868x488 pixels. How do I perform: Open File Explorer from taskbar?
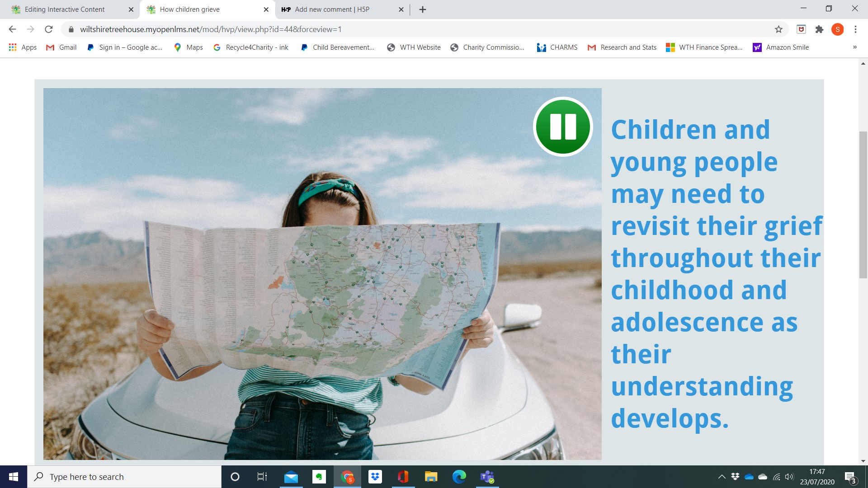[431, 477]
